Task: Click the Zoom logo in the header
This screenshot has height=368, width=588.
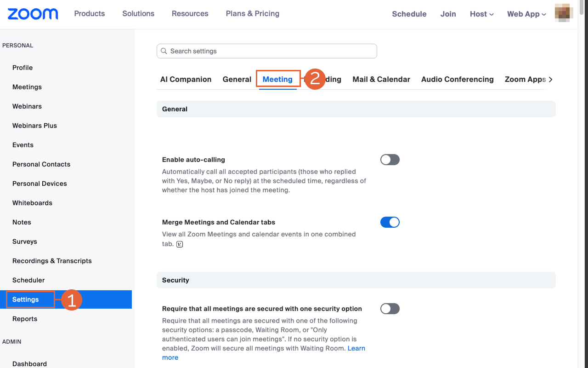Action: (x=32, y=14)
